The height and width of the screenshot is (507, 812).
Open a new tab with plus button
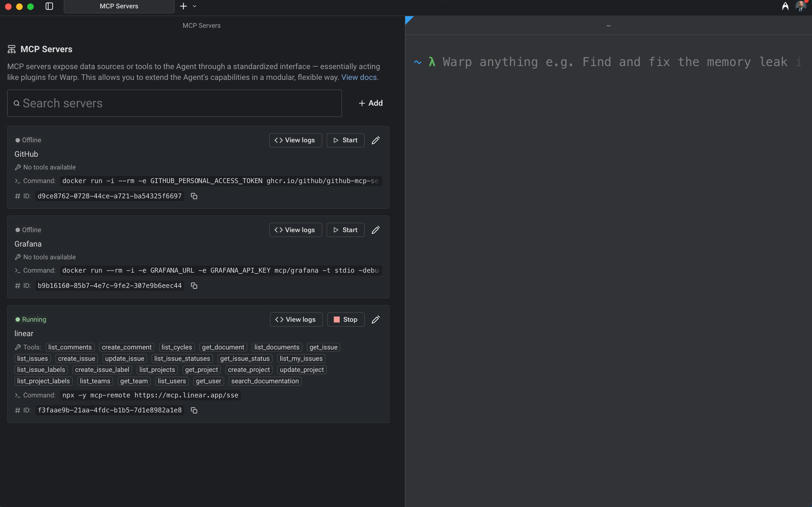(184, 6)
